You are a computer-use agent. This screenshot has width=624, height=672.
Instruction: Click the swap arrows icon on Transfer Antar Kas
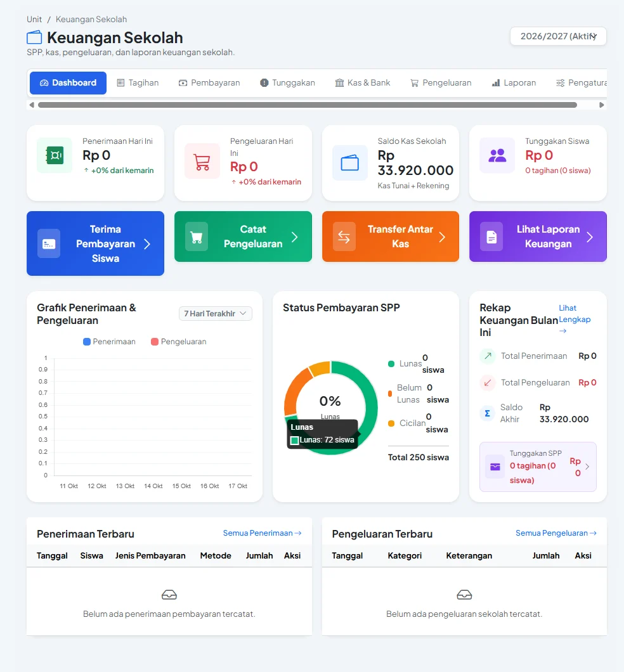[x=344, y=236]
